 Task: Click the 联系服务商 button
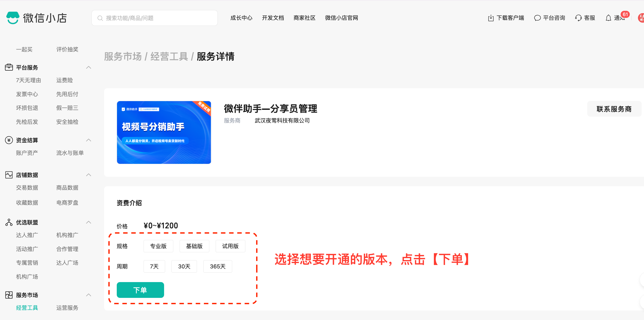click(614, 109)
